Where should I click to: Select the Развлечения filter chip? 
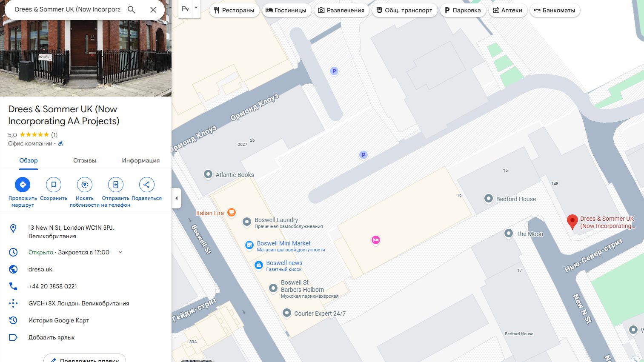(x=341, y=10)
